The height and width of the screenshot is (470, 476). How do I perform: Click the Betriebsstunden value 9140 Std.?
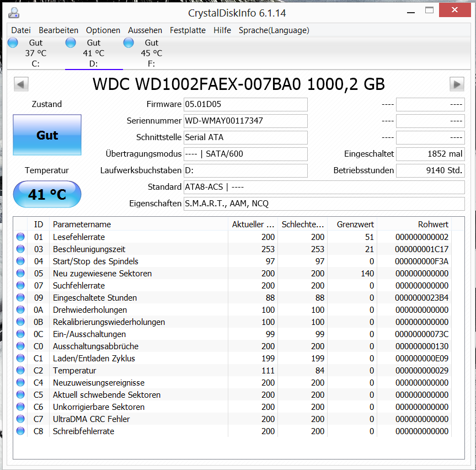pos(430,170)
